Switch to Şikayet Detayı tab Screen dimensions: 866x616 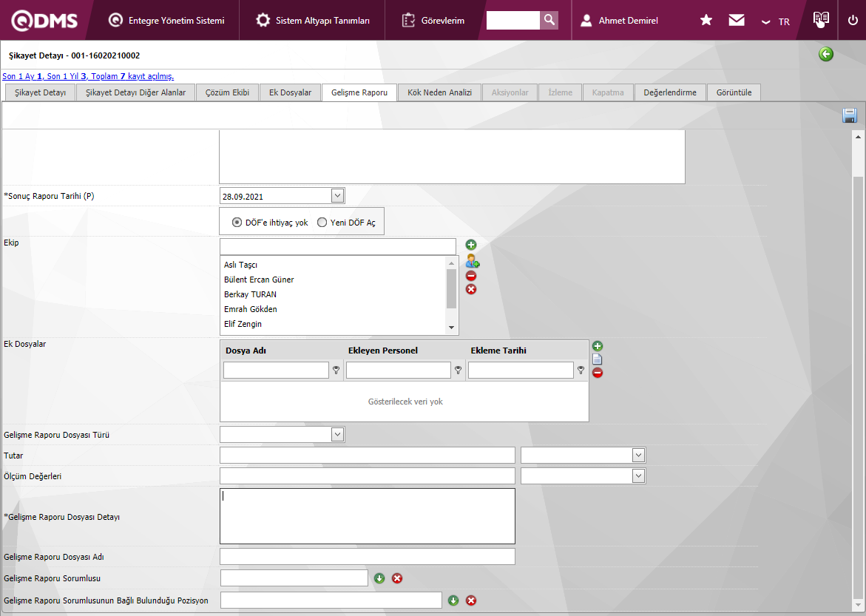[x=41, y=92]
